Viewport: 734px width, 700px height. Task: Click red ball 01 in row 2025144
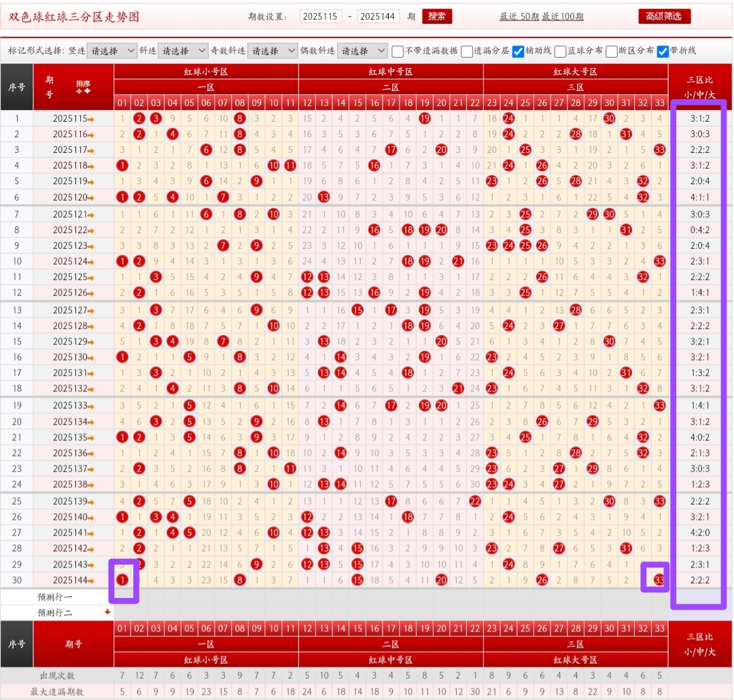point(122,580)
